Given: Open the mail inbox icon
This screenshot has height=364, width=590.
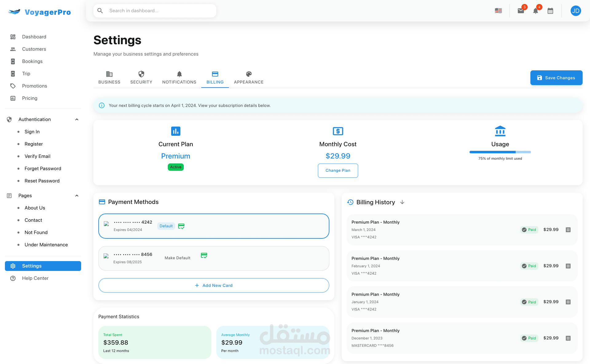Looking at the screenshot, I should (x=521, y=11).
